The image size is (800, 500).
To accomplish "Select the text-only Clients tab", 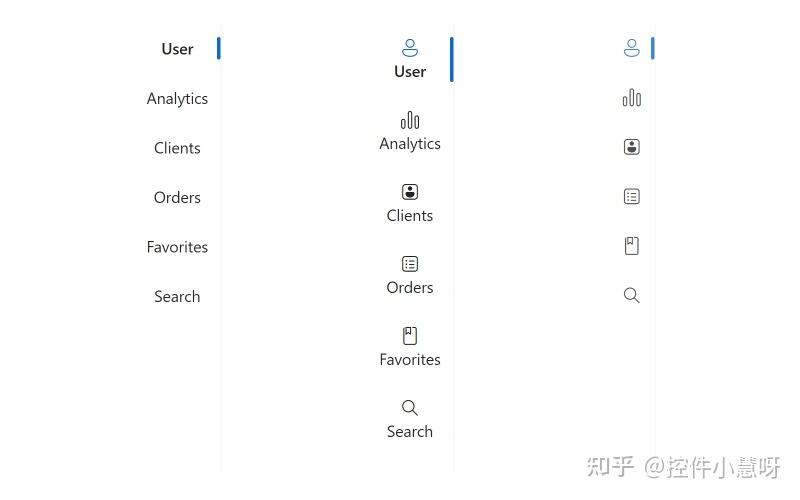I will [177, 148].
